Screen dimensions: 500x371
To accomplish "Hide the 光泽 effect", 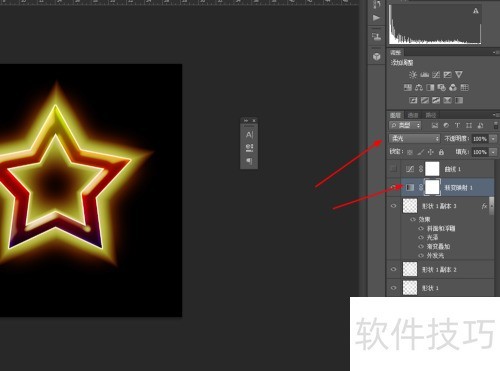I will (x=421, y=237).
